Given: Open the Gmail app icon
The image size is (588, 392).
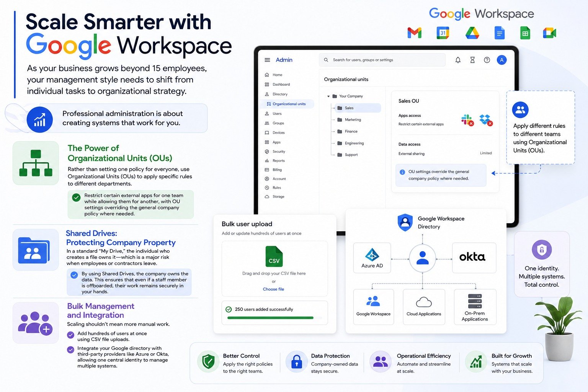Looking at the screenshot, I should 415,33.
